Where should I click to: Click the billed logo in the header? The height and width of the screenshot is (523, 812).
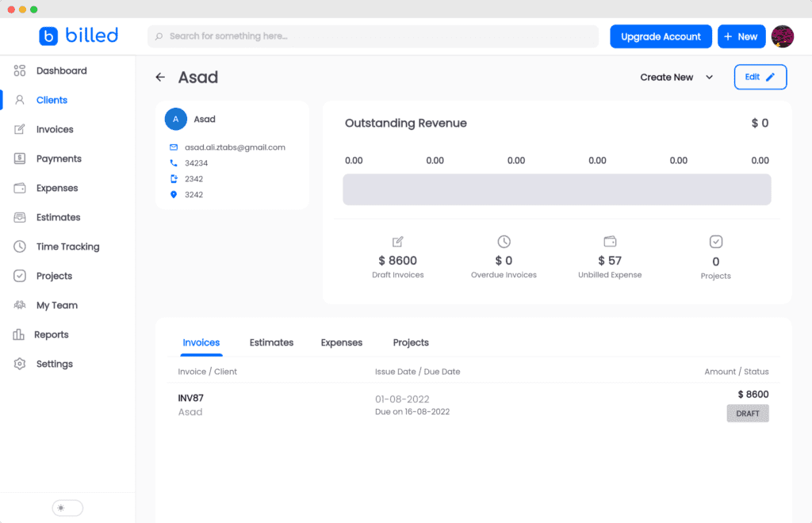(79, 36)
